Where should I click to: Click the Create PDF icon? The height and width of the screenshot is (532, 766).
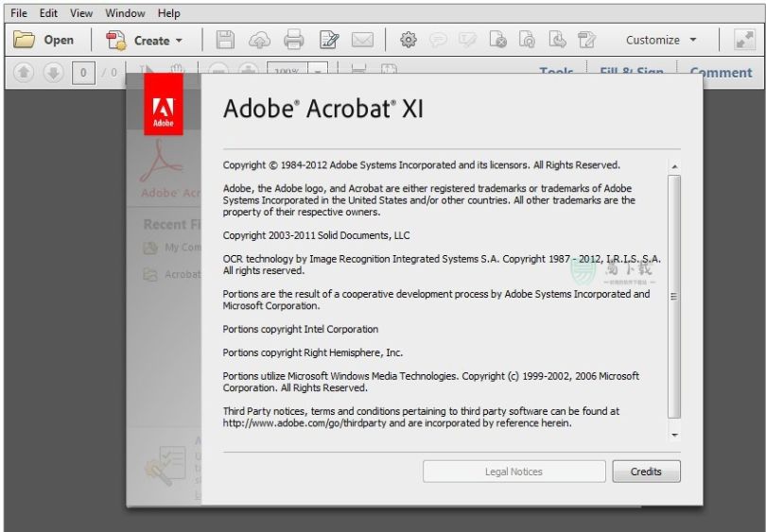[x=115, y=40]
